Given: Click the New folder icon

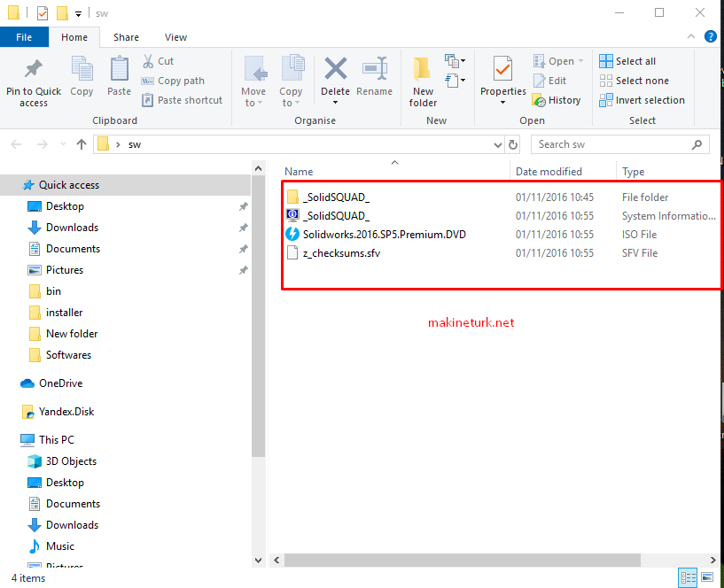Looking at the screenshot, I should [x=422, y=69].
